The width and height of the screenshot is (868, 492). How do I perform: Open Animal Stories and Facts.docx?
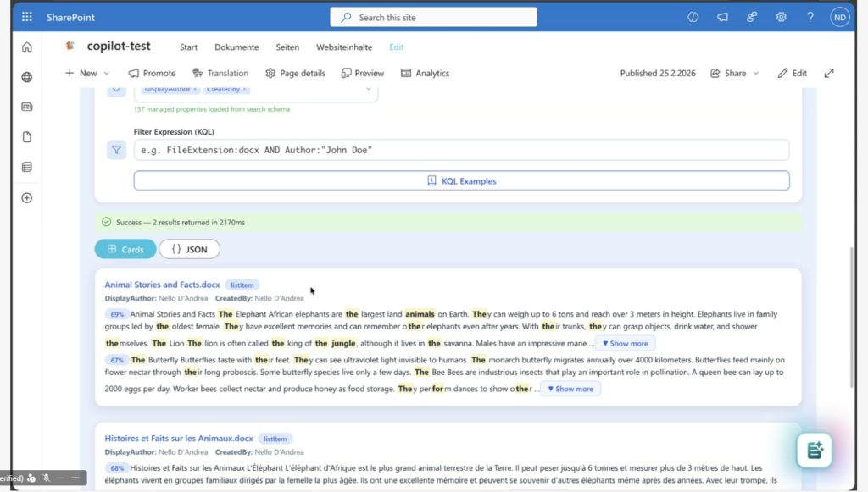(162, 285)
